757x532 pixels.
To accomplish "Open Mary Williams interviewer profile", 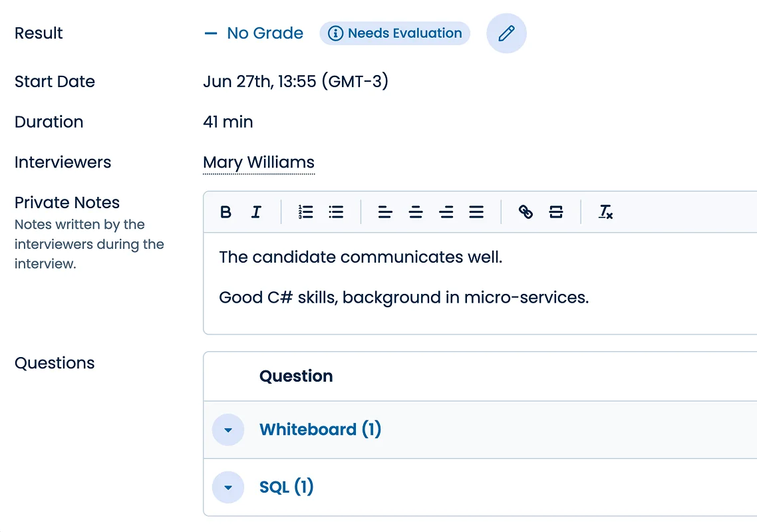I will (258, 162).
